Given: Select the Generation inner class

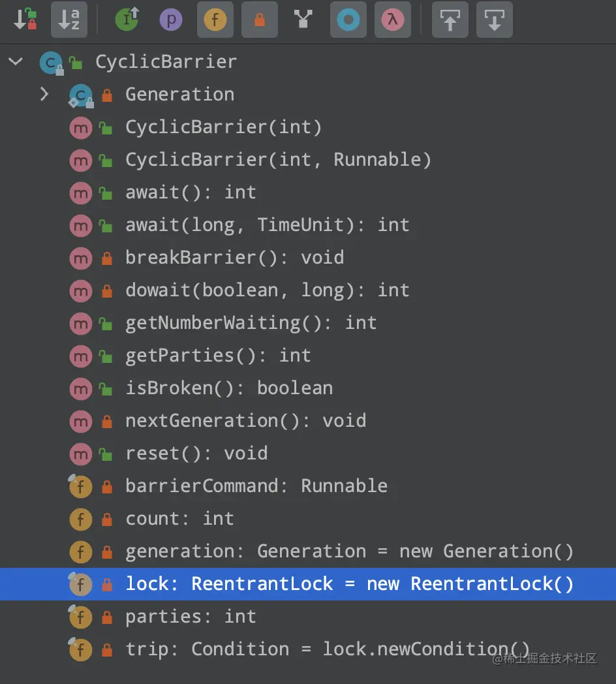Looking at the screenshot, I should pyautogui.click(x=308, y=94).
